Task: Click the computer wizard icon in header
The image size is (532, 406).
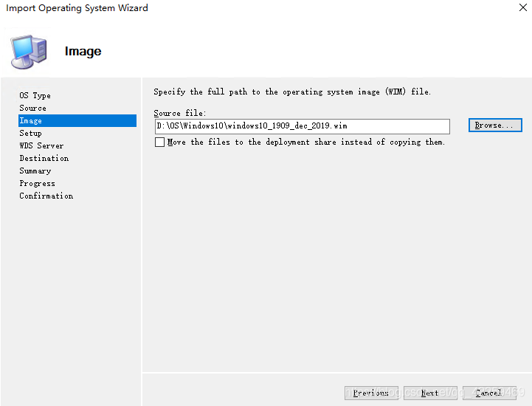Action: pyautogui.click(x=30, y=51)
